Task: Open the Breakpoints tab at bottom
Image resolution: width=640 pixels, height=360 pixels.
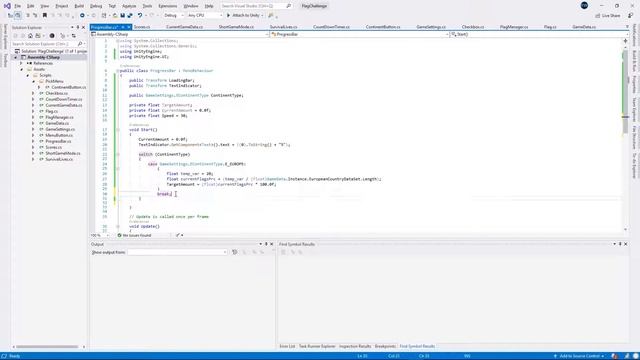Action: 385,346
